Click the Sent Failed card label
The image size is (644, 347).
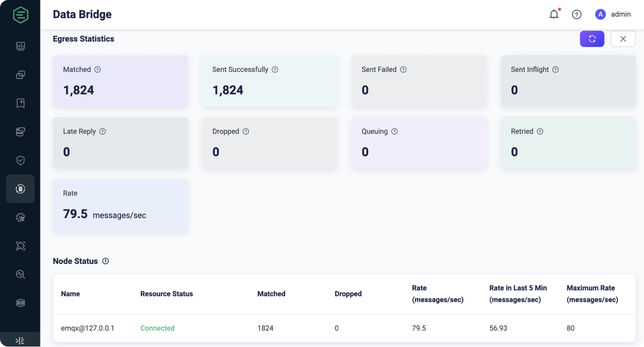(379, 70)
